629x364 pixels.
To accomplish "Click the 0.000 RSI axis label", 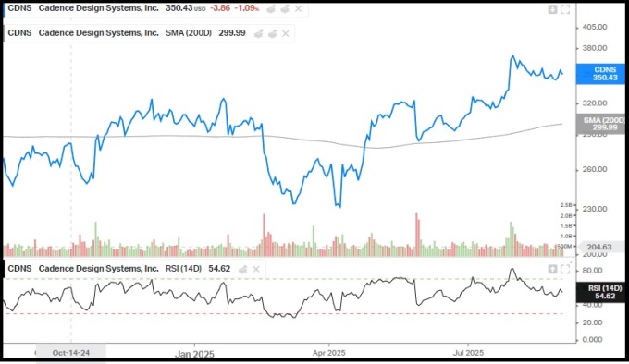I will click(592, 340).
